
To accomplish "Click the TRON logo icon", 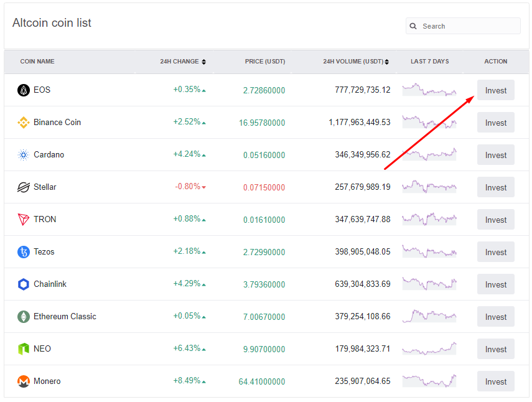I will click(x=24, y=220).
